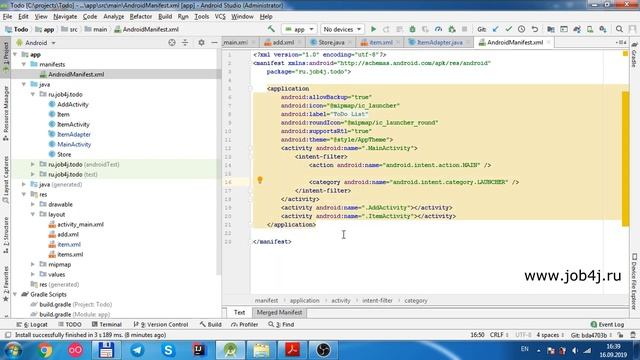
Task: Click the Scroll from Source target icon
Action: [172, 42]
